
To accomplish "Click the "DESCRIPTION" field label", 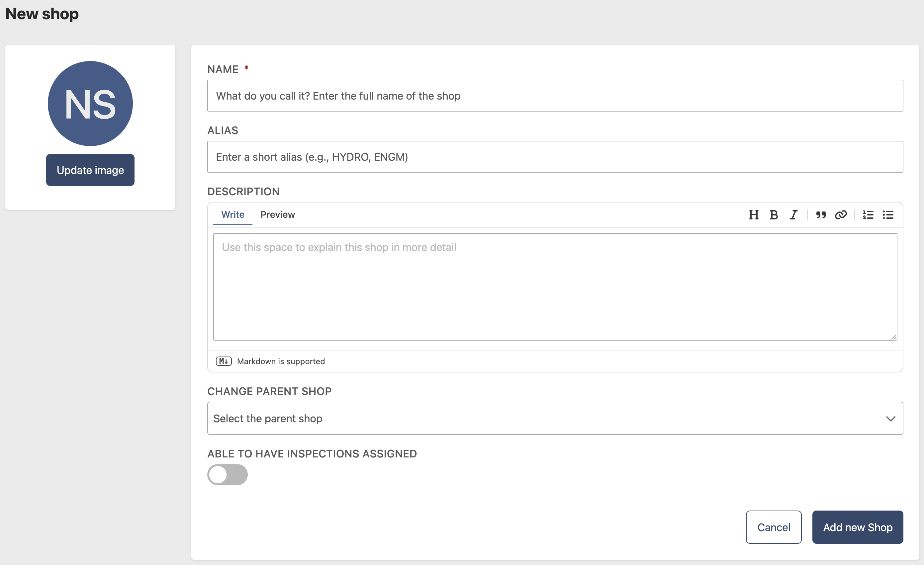I will [243, 191].
